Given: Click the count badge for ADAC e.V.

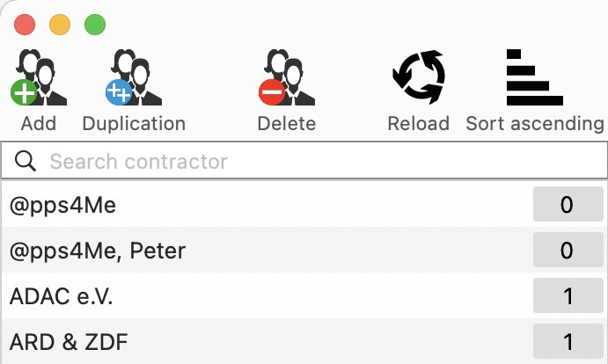Looking at the screenshot, I should click(x=568, y=295).
